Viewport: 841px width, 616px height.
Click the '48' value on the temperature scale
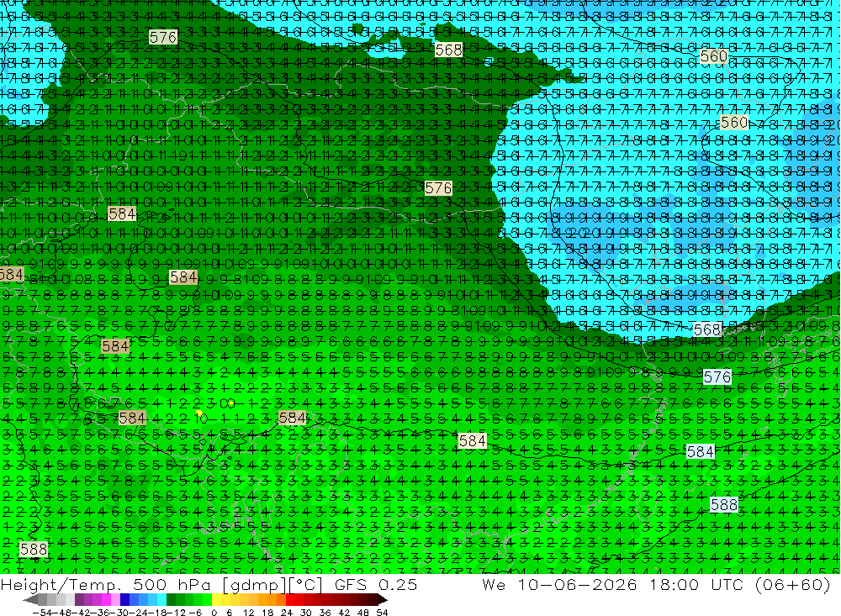pos(363,613)
